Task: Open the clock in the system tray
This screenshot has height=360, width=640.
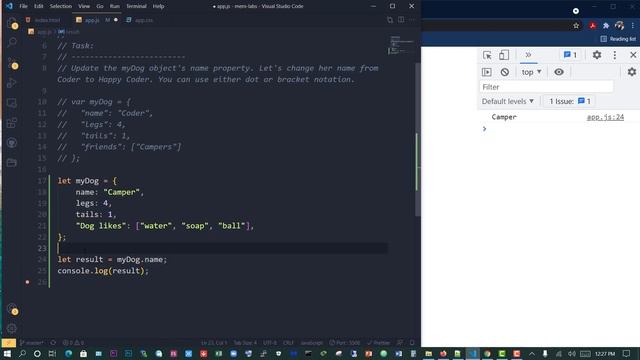Action: [x=604, y=353]
